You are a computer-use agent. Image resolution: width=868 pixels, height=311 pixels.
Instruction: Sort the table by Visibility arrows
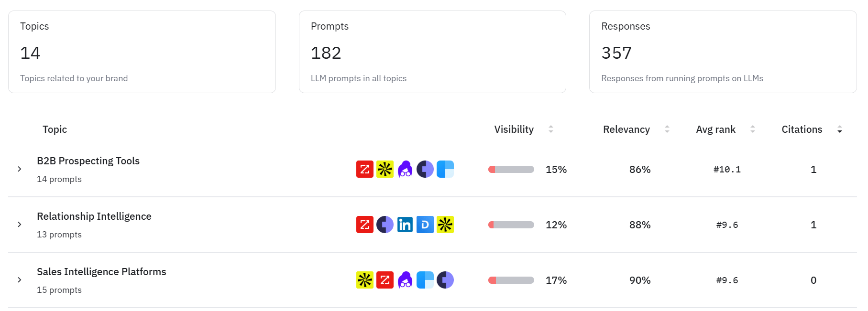click(x=551, y=129)
